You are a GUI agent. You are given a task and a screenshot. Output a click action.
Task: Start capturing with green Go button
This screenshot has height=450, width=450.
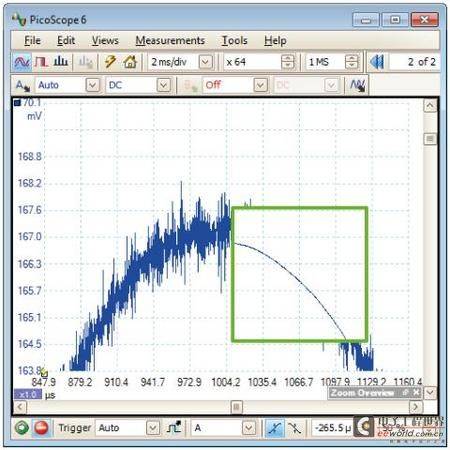[22, 427]
